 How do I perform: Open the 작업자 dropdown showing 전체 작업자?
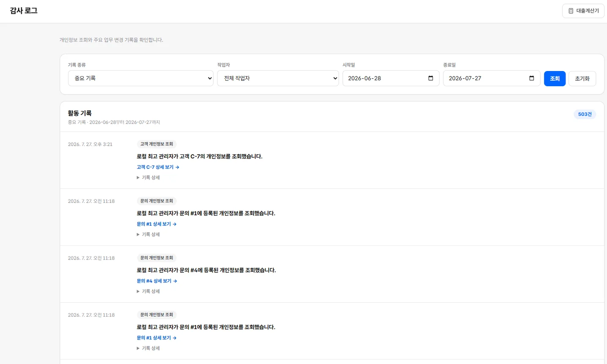pos(278,78)
